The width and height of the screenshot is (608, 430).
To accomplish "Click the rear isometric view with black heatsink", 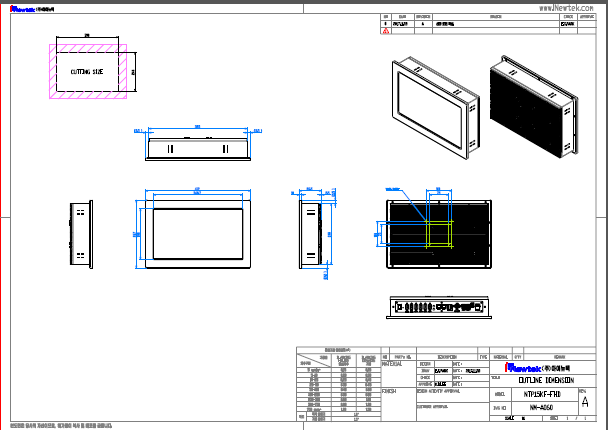I will [x=534, y=107].
